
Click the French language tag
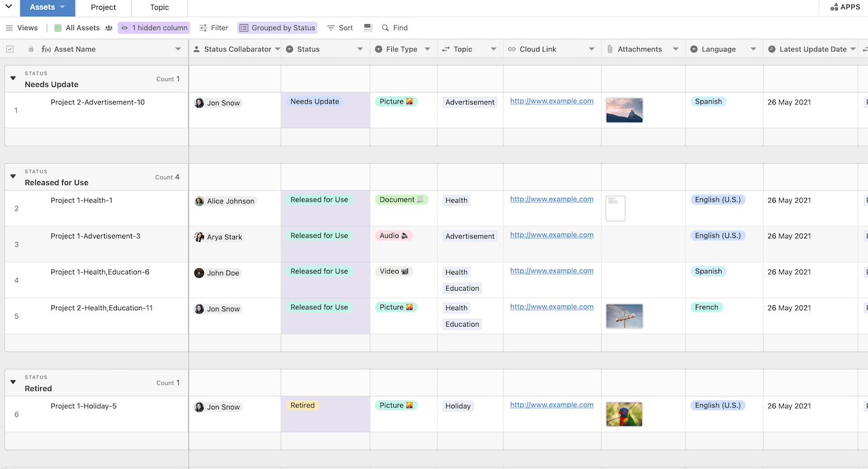pos(706,308)
